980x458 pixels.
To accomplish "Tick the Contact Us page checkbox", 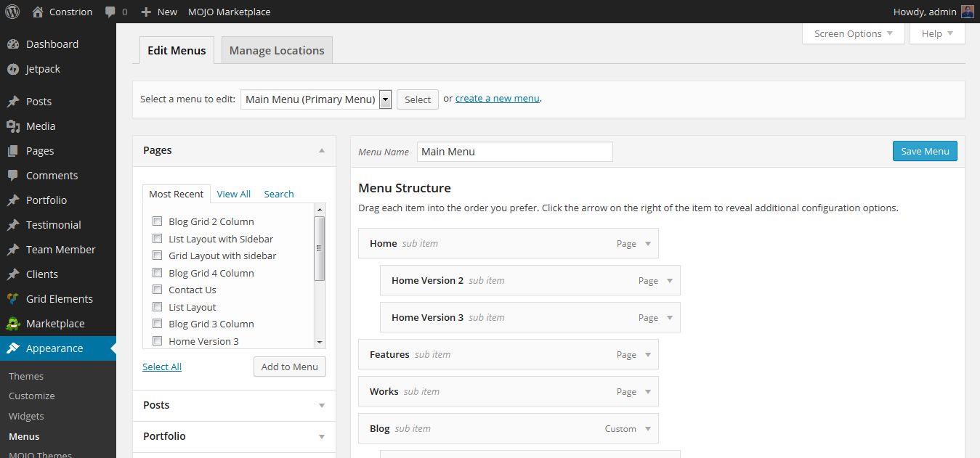I will 157,290.
